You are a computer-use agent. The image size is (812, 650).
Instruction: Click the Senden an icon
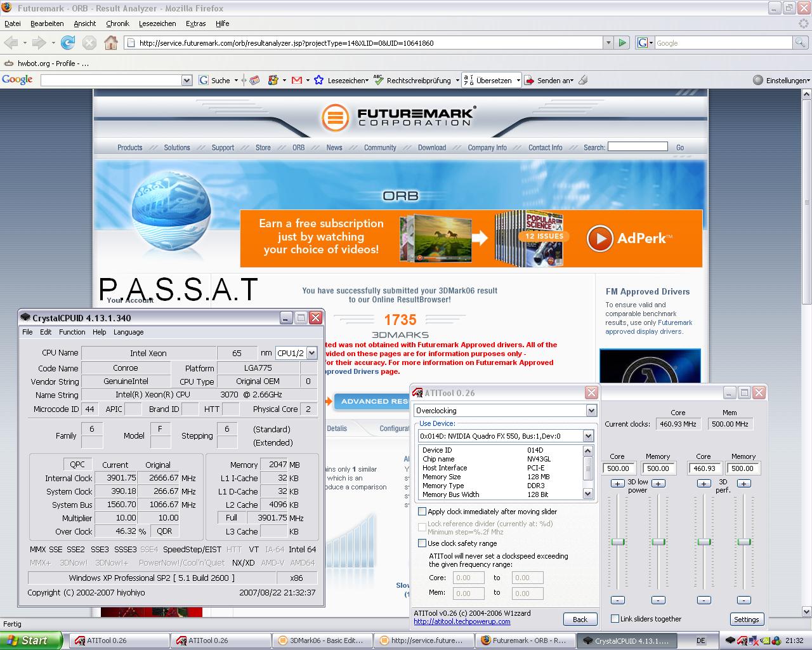click(530, 81)
